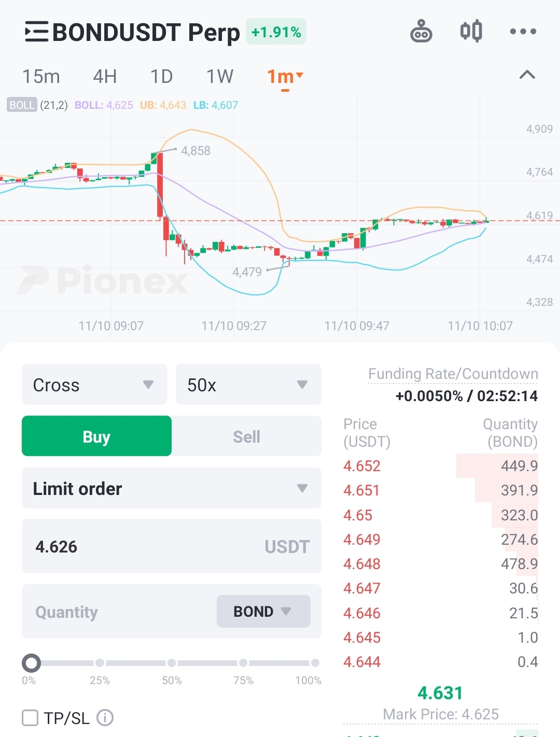Switch chart to the 4H timeframe

click(105, 77)
